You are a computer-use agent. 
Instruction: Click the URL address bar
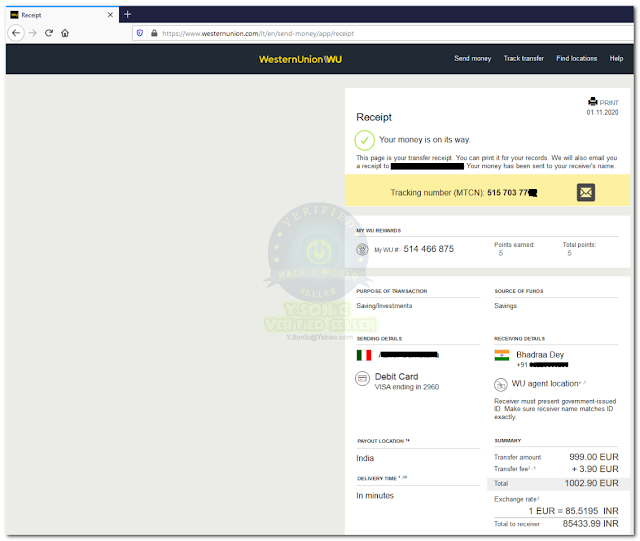tap(384, 33)
